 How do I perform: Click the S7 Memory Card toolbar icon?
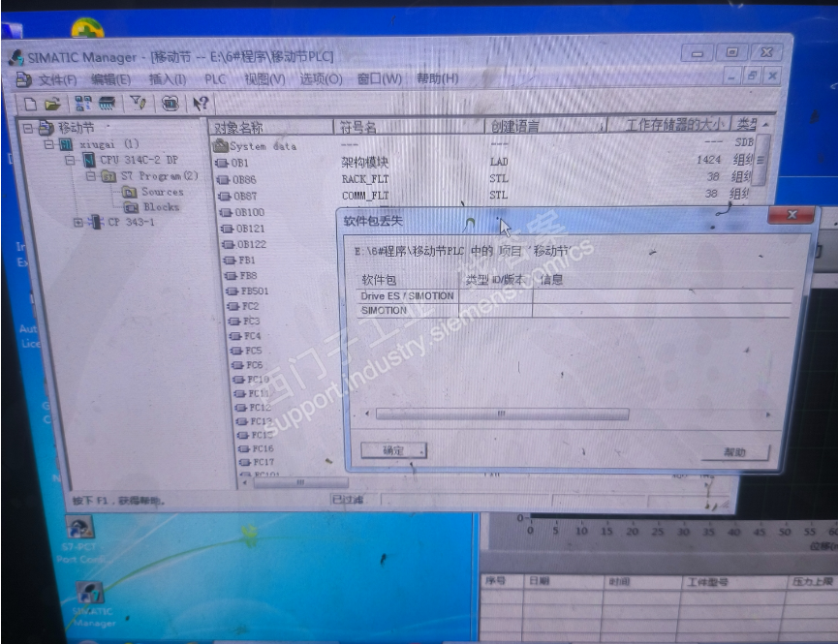(x=107, y=104)
